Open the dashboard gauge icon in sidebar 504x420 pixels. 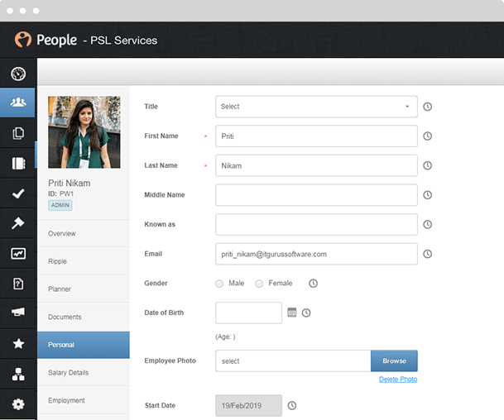point(18,74)
